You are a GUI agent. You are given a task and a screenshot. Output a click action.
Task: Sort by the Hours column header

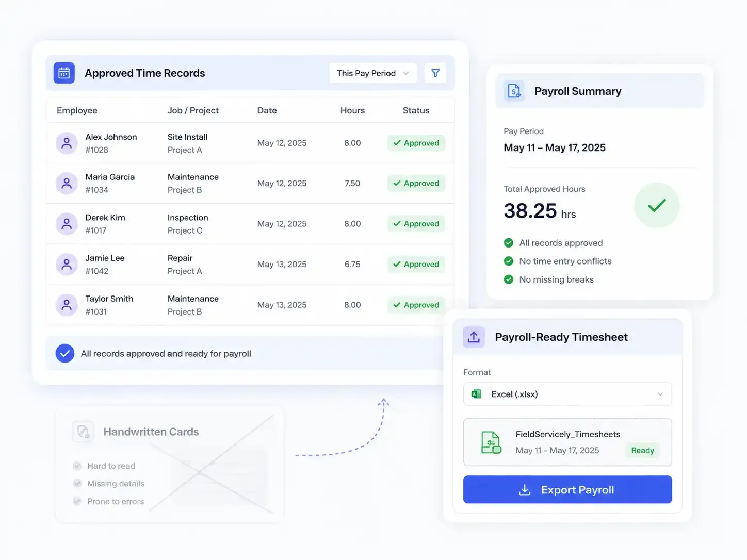pyautogui.click(x=352, y=110)
